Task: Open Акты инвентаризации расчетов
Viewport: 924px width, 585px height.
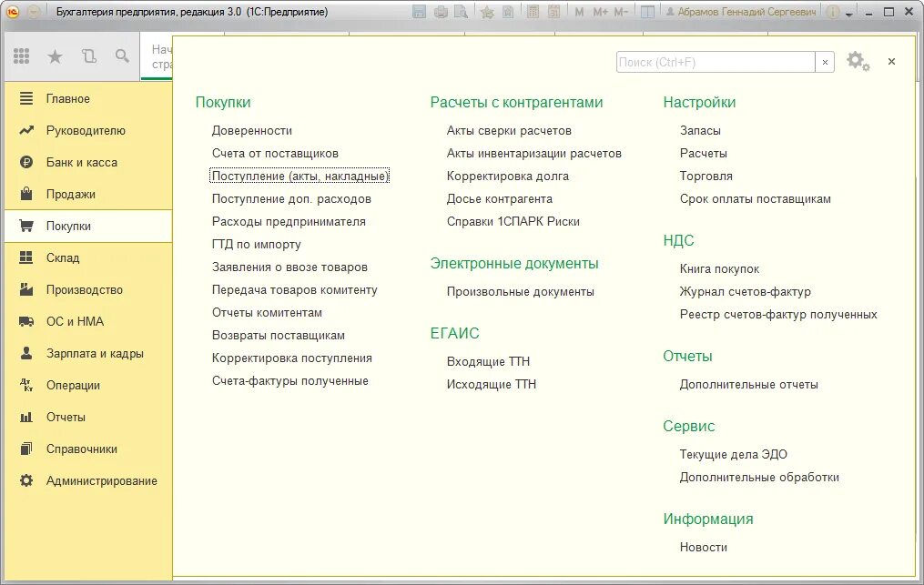Action: (533, 153)
